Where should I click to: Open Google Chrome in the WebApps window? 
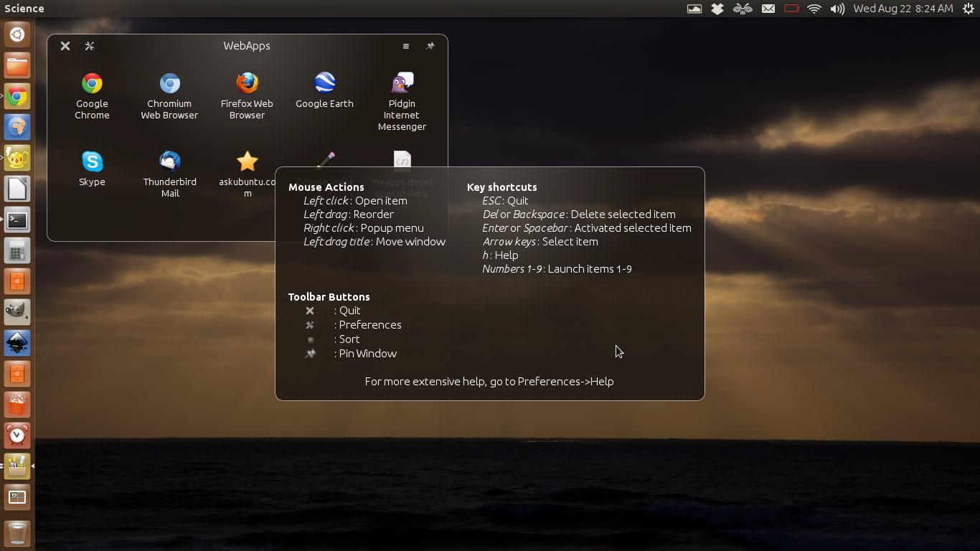tap(92, 95)
